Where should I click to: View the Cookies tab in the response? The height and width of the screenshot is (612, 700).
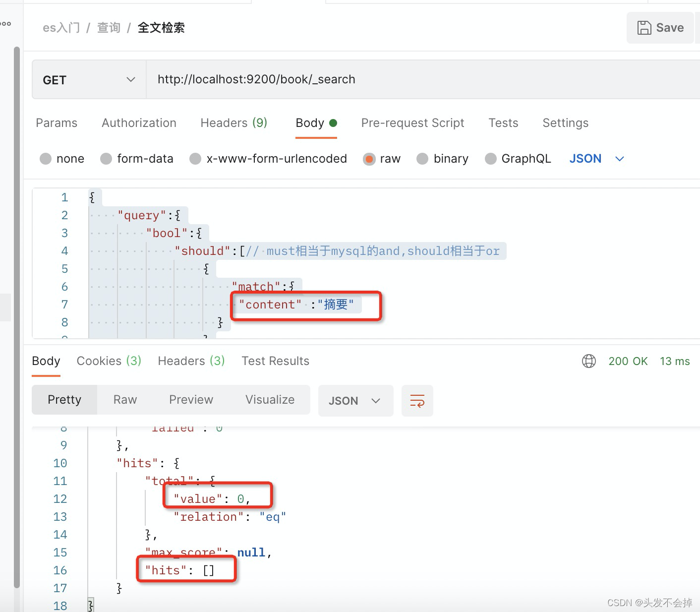109,361
